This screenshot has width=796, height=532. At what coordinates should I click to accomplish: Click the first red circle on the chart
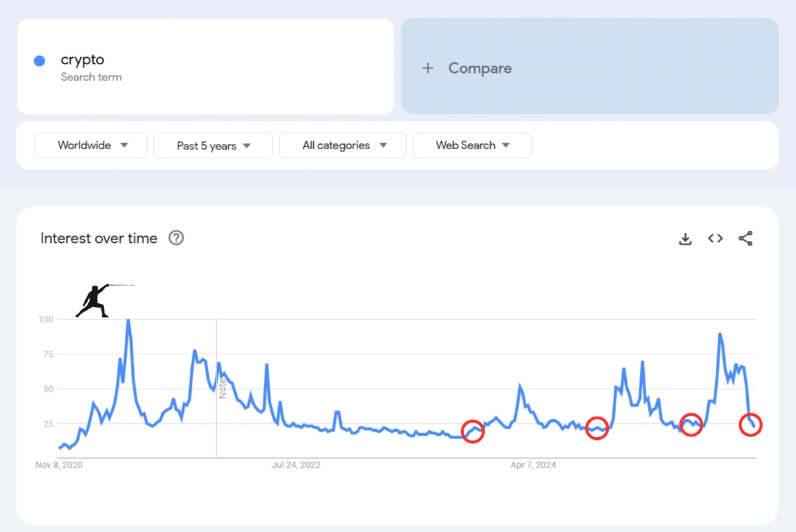[472, 431]
